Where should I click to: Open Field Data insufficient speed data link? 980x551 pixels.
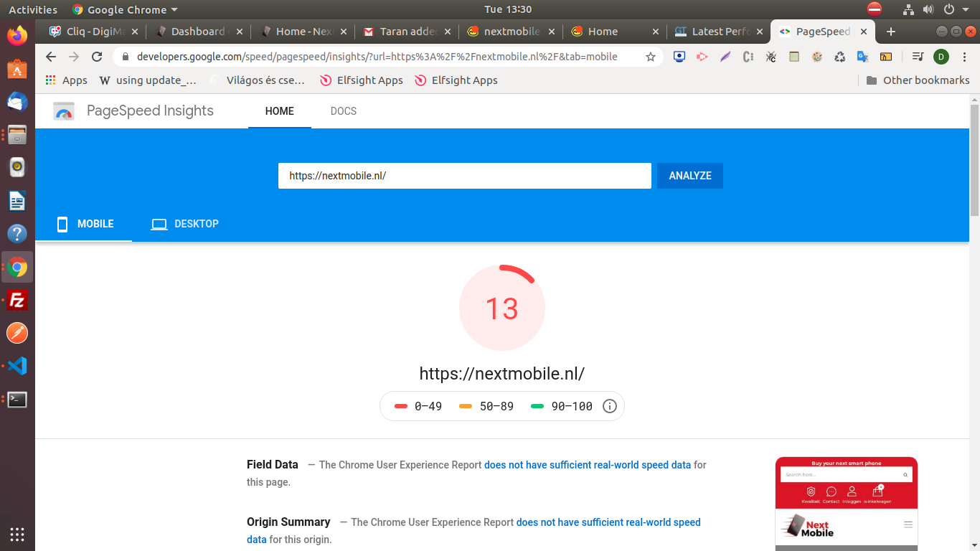[x=587, y=465]
